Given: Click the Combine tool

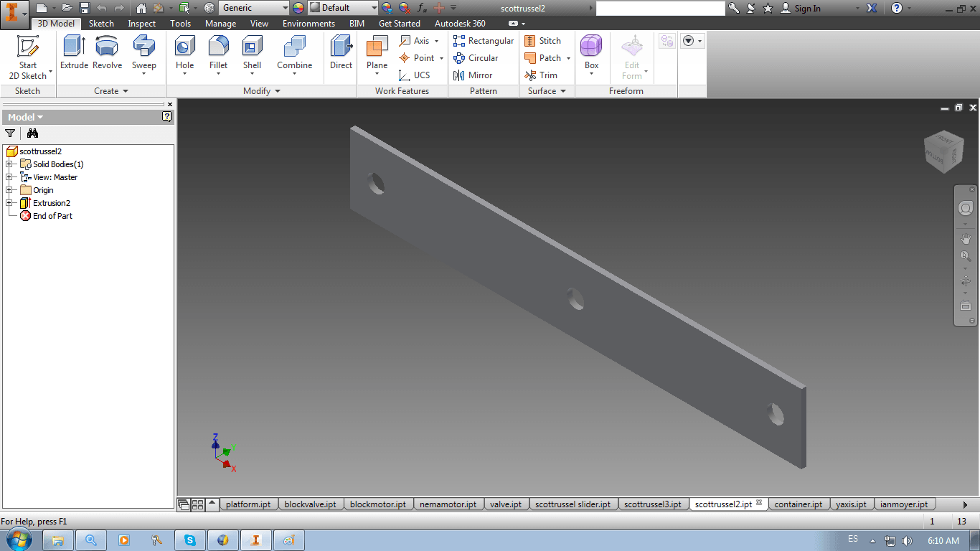Looking at the screenshot, I should click(294, 54).
